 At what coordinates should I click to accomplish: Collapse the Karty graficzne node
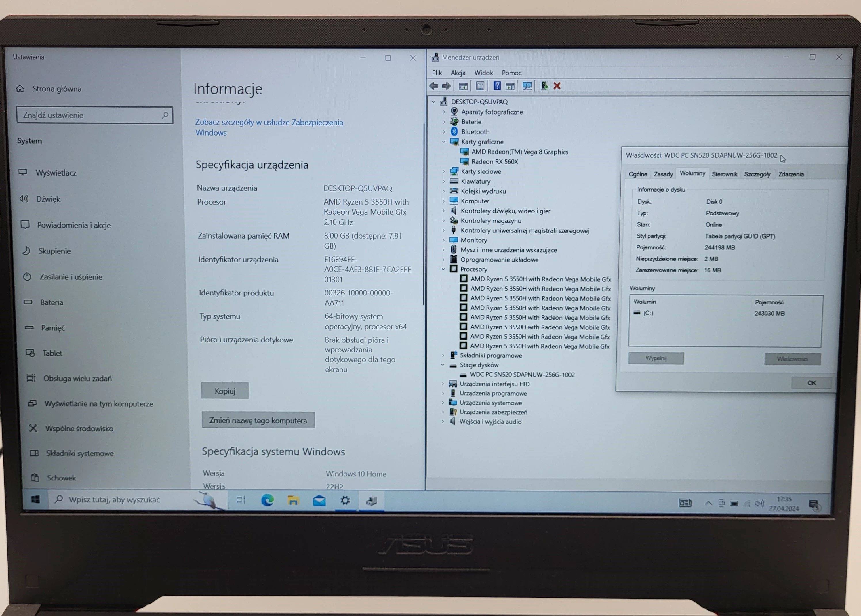point(444,142)
